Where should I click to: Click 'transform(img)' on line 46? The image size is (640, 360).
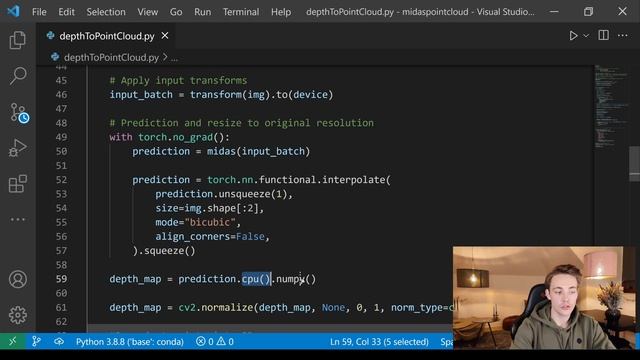230,95
